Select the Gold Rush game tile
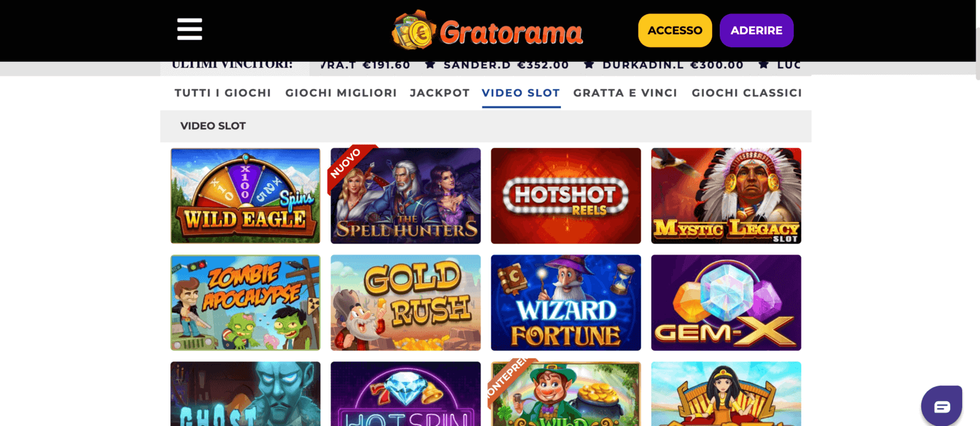 pyautogui.click(x=406, y=303)
